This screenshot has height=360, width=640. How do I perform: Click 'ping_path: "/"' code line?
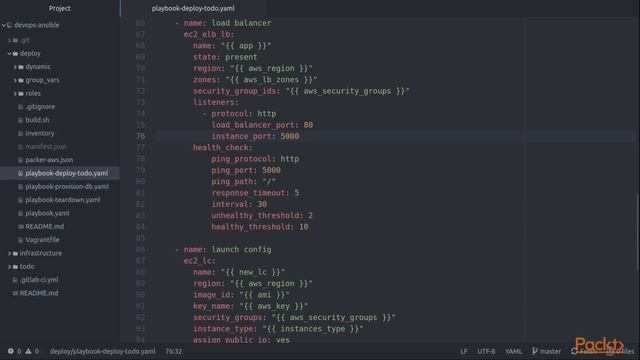click(244, 182)
